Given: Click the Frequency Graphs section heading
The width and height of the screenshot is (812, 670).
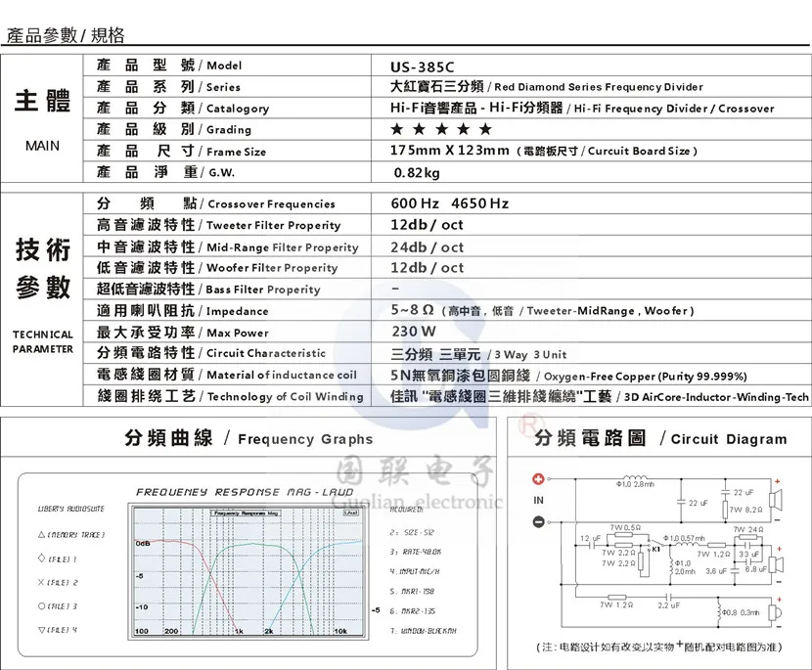Looking at the screenshot, I should 248,438.
